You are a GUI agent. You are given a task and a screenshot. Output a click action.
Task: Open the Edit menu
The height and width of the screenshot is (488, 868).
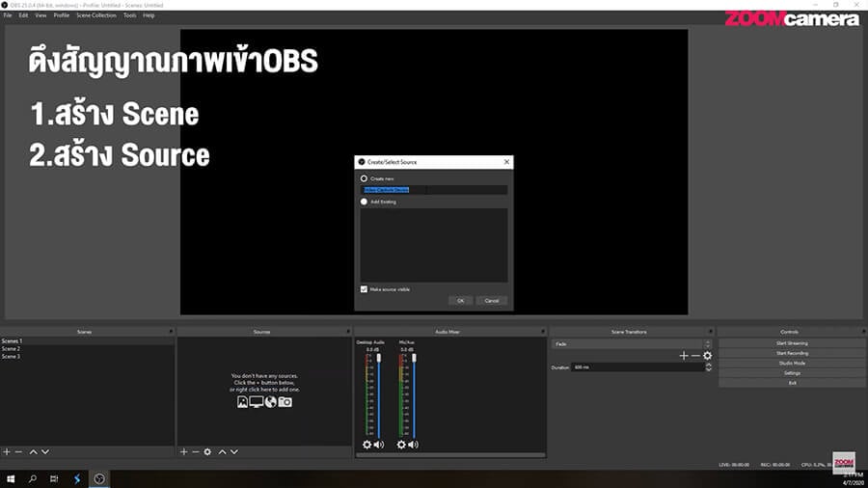pos(23,15)
